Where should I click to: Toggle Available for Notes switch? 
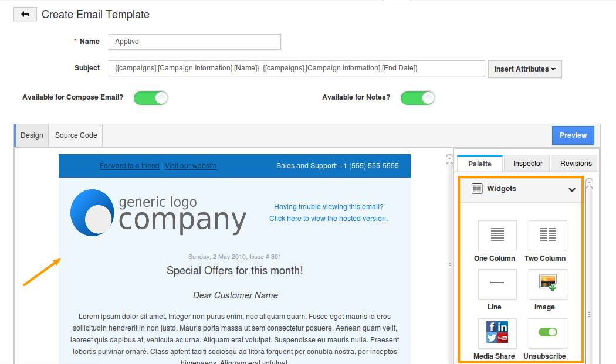click(x=418, y=98)
